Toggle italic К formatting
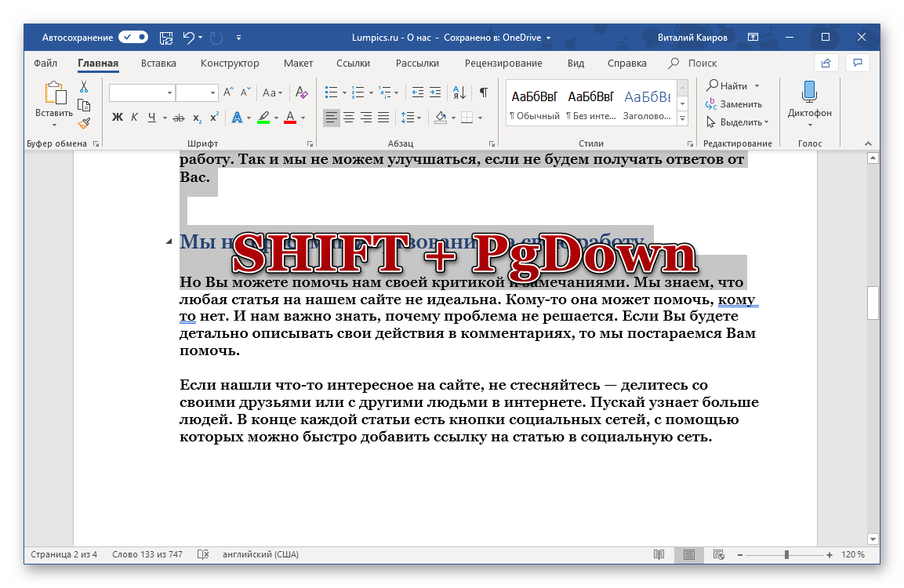The width and height of the screenshot is (904, 588). tap(134, 118)
